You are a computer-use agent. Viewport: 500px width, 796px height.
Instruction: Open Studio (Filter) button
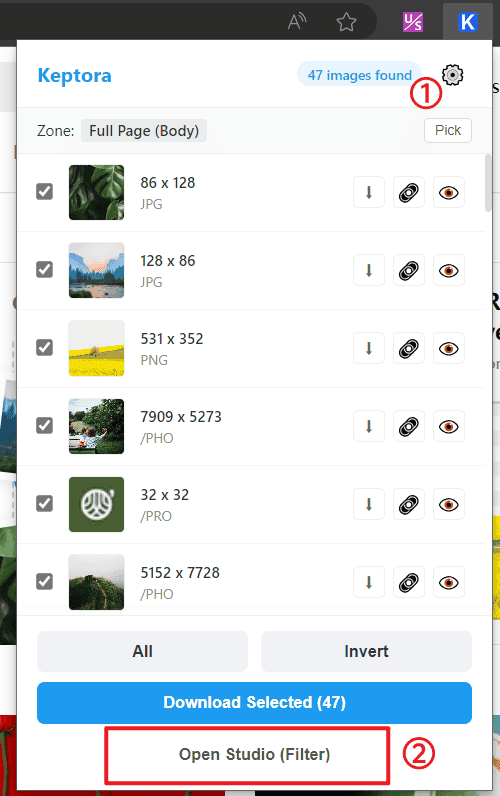(x=254, y=754)
